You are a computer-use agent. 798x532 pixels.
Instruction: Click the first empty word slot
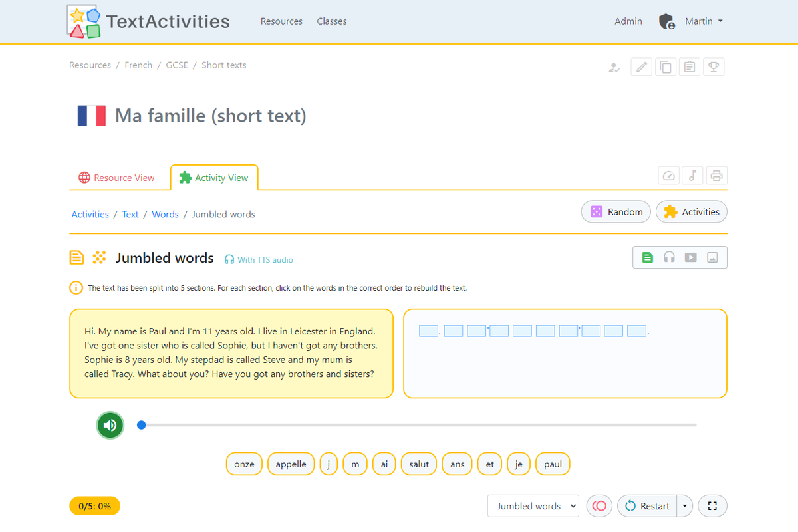[x=428, y=331]
